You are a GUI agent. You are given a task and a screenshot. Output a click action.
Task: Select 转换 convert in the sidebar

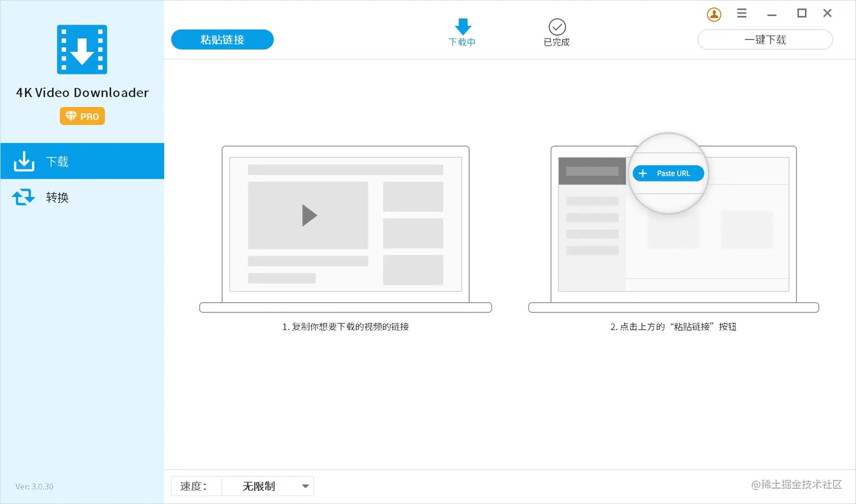pyautogui.click(x=82, y=197)
